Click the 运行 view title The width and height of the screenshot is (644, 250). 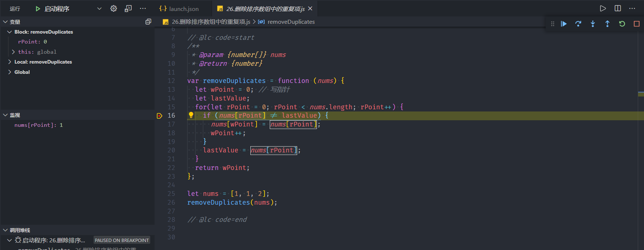pos(15,8)
